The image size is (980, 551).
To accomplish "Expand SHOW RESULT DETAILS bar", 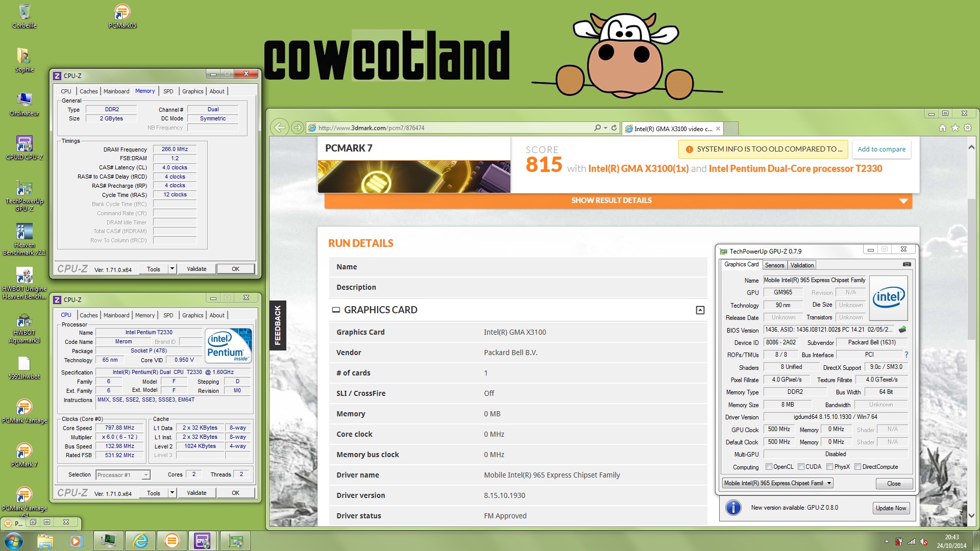I will pos(618,201).
